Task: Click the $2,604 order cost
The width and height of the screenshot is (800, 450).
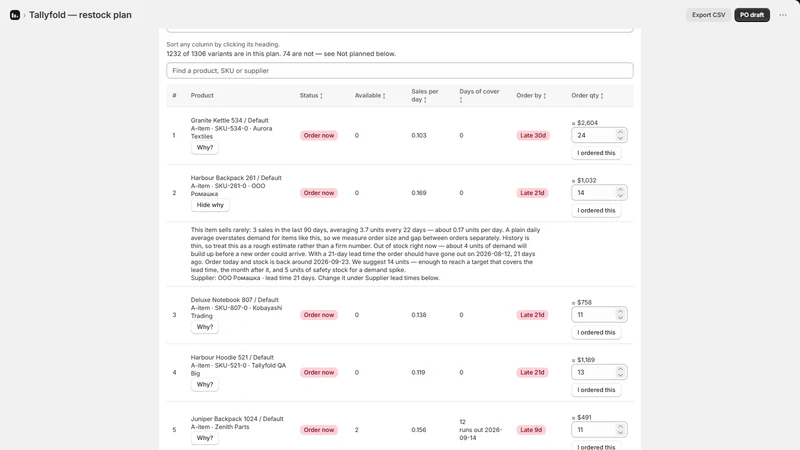Action: pos(585,123)
